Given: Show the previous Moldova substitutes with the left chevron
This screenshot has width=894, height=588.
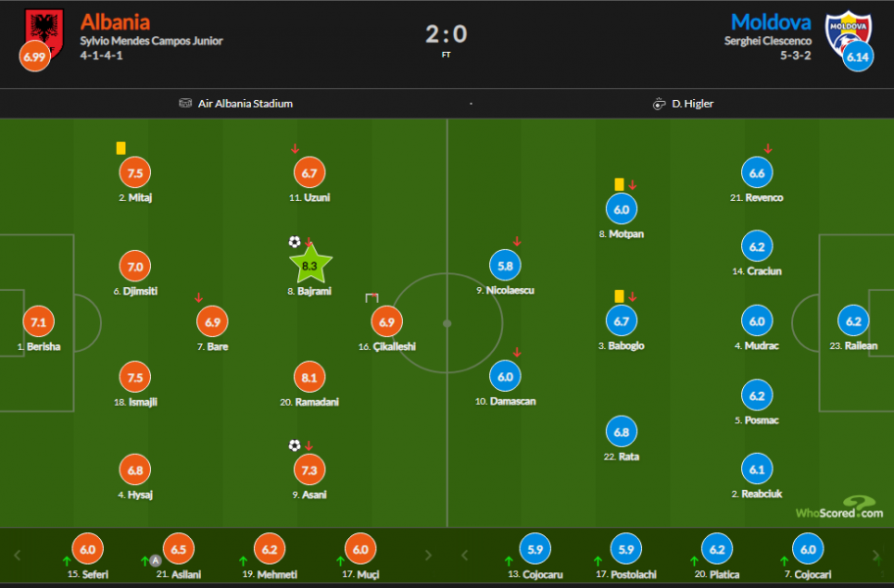Looking at the screenshot, I should pos(464,555).
